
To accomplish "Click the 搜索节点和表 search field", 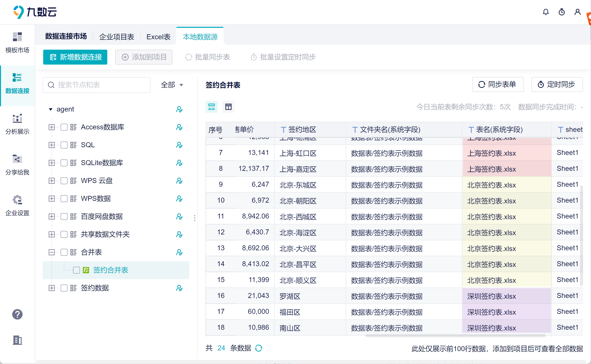I will (97, 85).
